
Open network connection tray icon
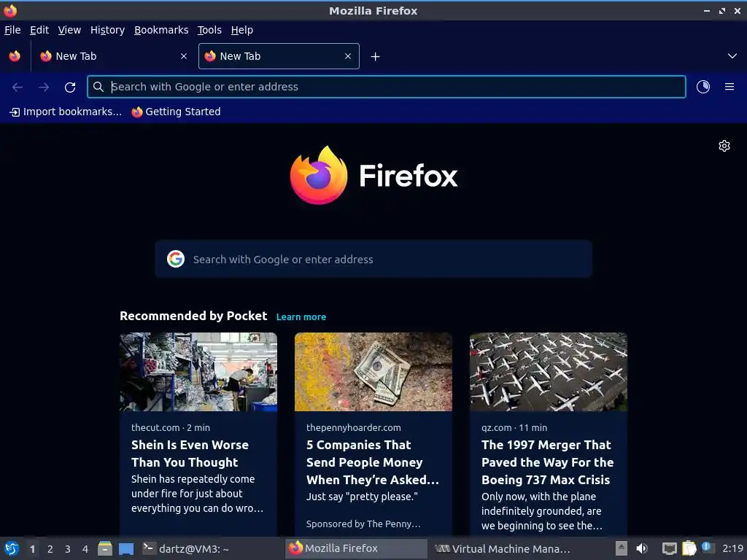(x=670, y=549)
